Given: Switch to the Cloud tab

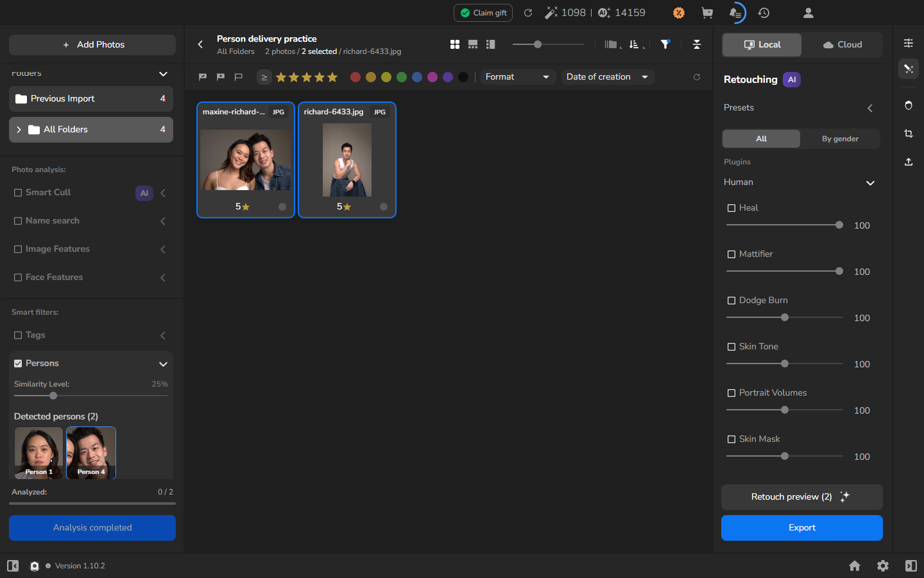Looking at the screenshot, I should pyautogui.click(x=842, y=45).
